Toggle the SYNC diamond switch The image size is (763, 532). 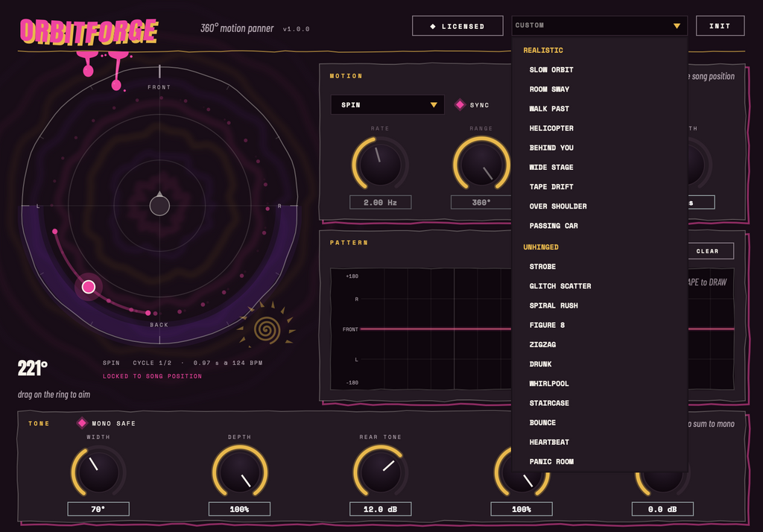(460, 104)
